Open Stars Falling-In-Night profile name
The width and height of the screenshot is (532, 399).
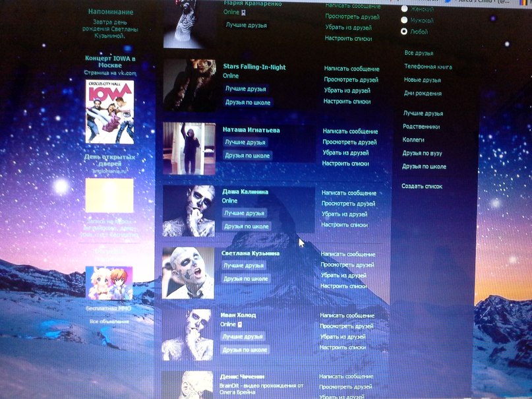point(254,67)
